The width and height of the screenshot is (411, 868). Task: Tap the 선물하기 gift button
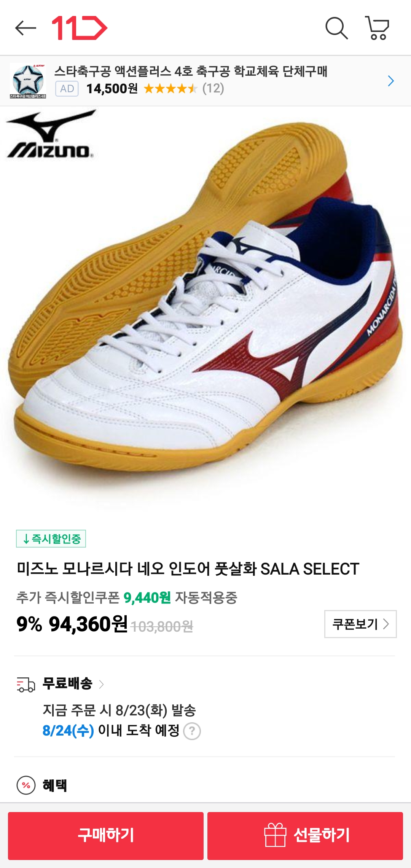click(x=305, y=836)
